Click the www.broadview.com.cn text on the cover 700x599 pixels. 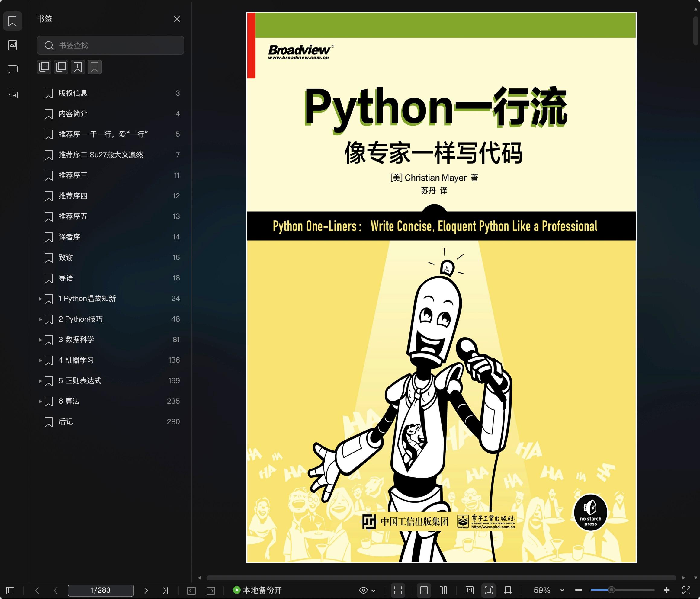coord(298,58)
